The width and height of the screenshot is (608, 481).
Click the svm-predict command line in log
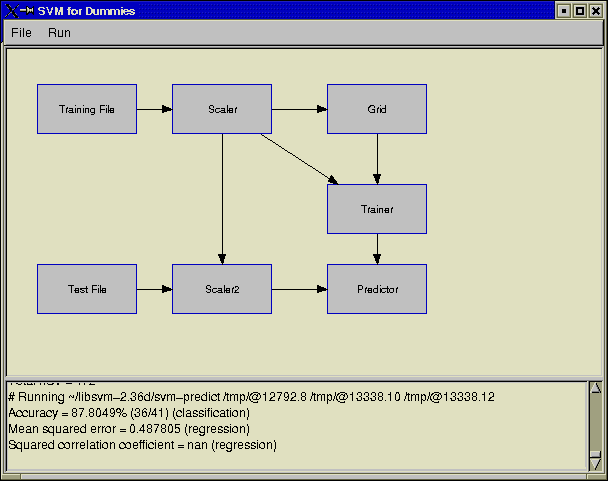[x=250, y=397]
